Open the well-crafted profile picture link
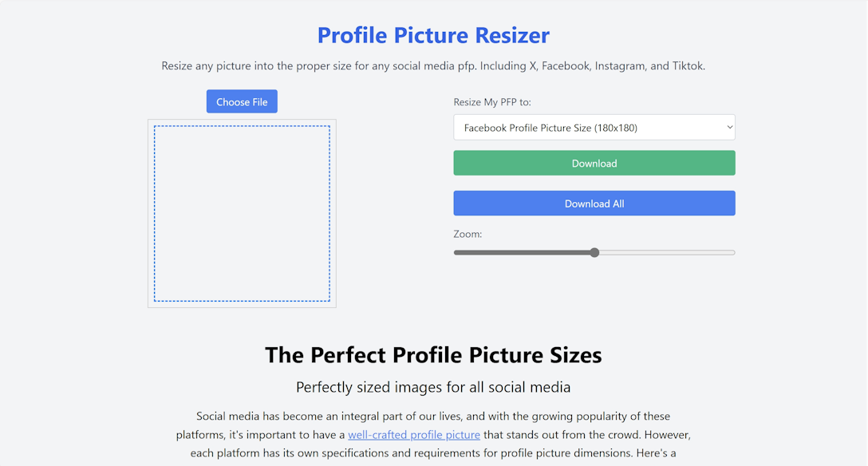Viewport: 868px width, 466px height. pyautogui.click(x=414, y=434)
